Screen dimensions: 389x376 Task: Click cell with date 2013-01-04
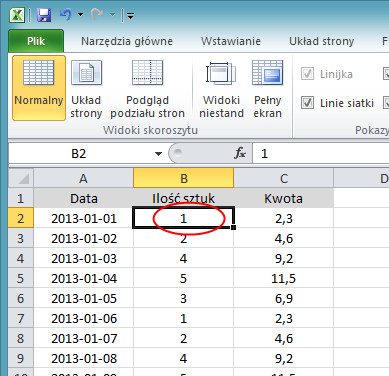click(83, 278)
